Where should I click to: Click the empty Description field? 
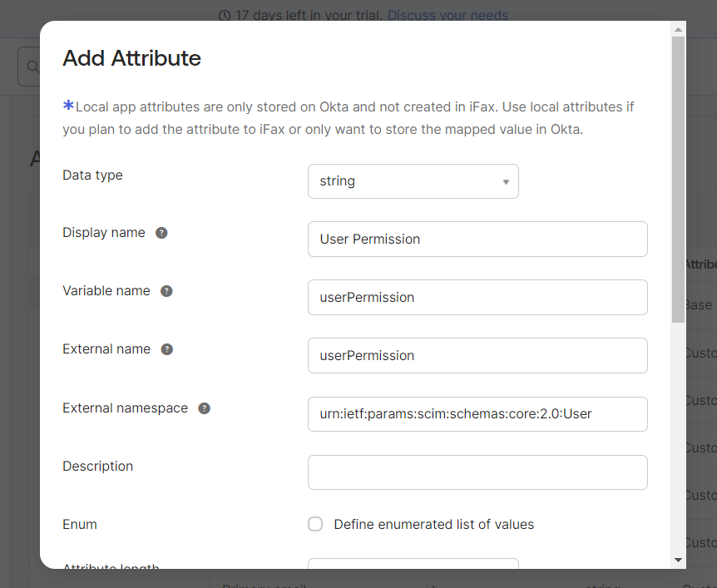point(477,472)
